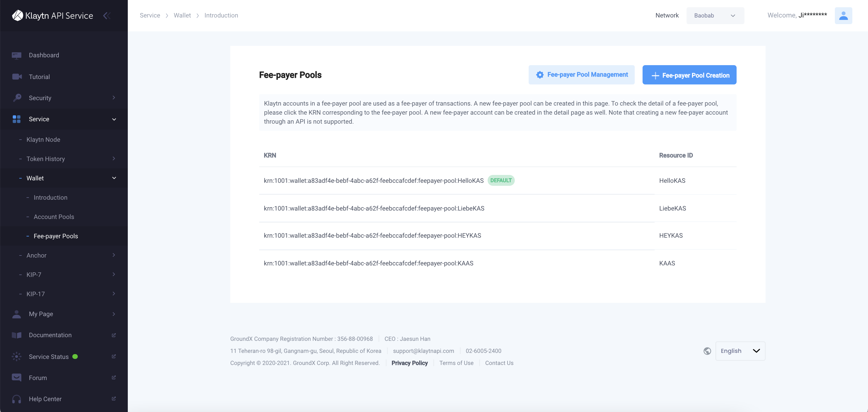Click the KRN column header
868x412 pixels.
(270, 155)
